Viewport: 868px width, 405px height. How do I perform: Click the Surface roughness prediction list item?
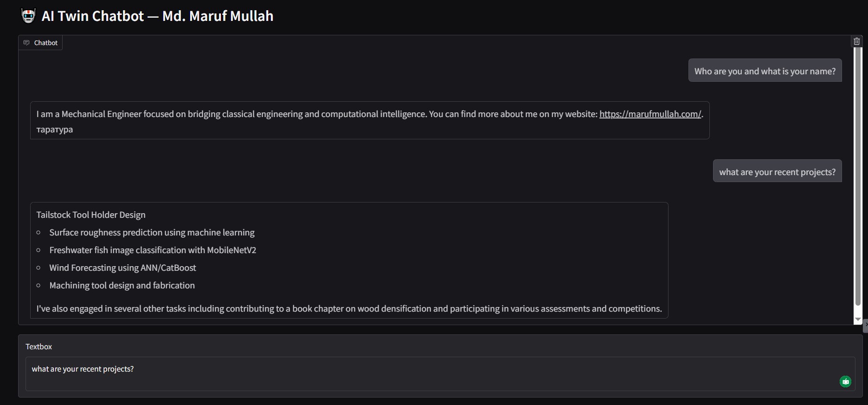point(152,233)
